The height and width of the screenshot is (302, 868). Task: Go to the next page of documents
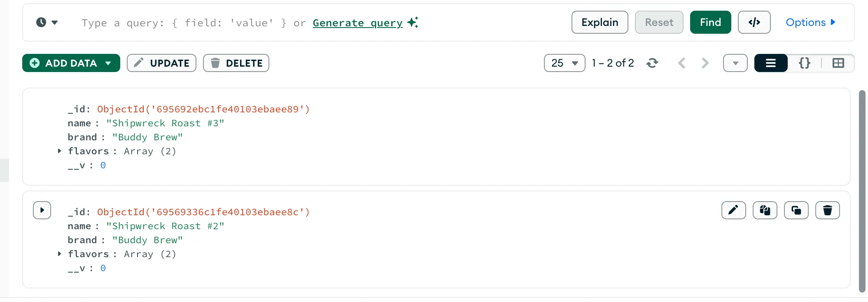click(705, 63)
